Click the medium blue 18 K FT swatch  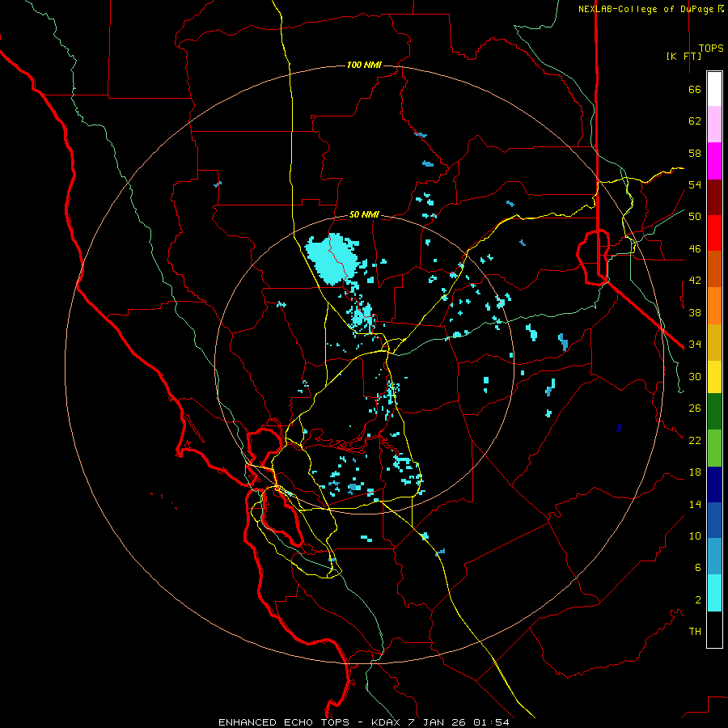tap(714, 520)
